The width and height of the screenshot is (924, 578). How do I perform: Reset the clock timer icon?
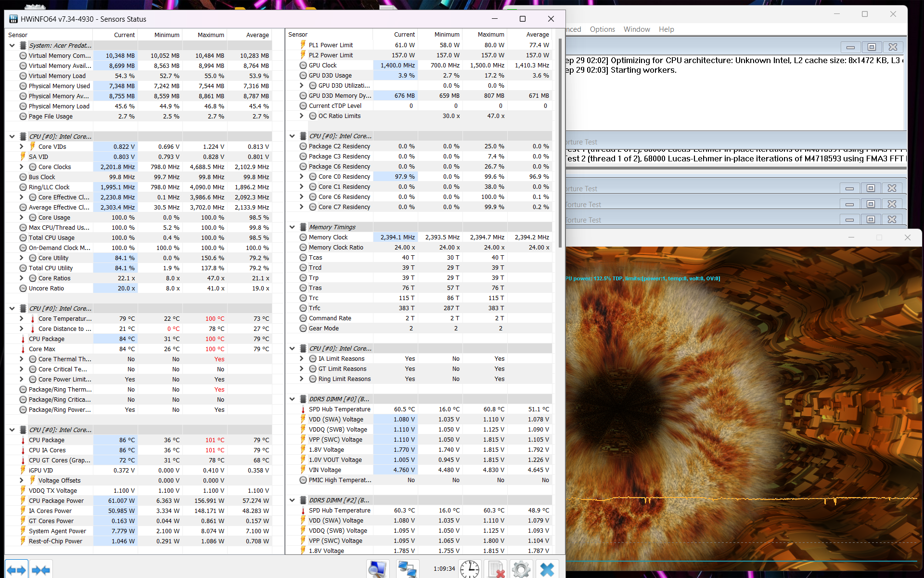(x=469, y=569)
